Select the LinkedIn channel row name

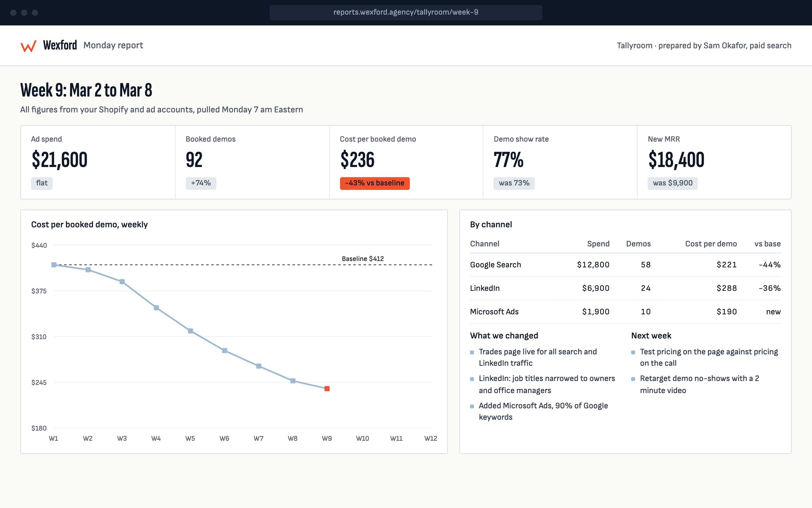[485, 288]
